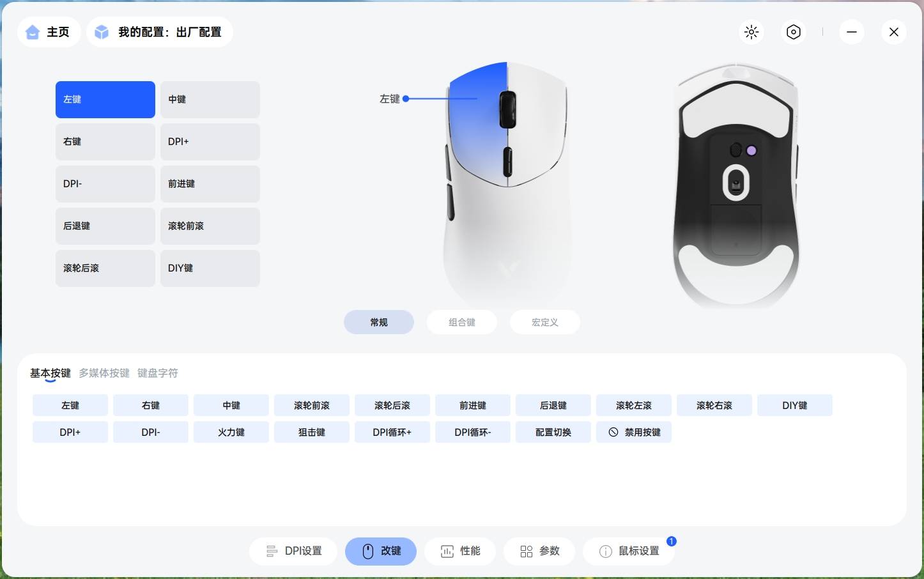Screen dimensions: 924x579
Task: Select the 宏定义 mode
Action: click(x=544, y=322)
